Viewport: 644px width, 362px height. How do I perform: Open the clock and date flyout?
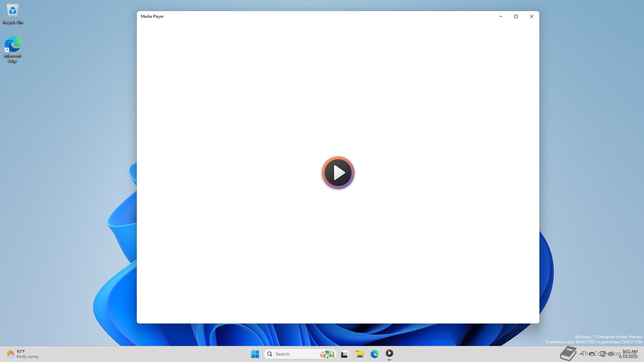click(629, 354)
